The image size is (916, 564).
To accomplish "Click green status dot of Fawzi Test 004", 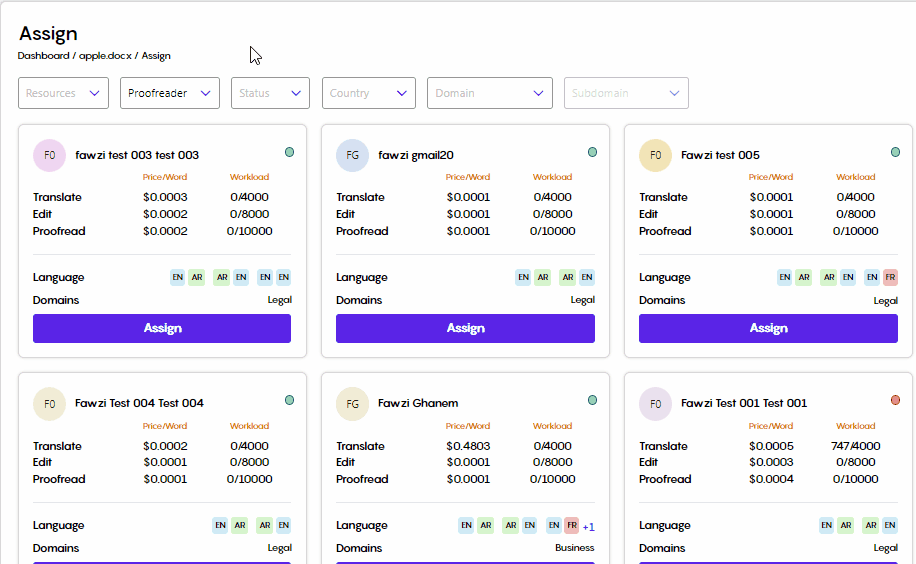I will tap(289, 400).
